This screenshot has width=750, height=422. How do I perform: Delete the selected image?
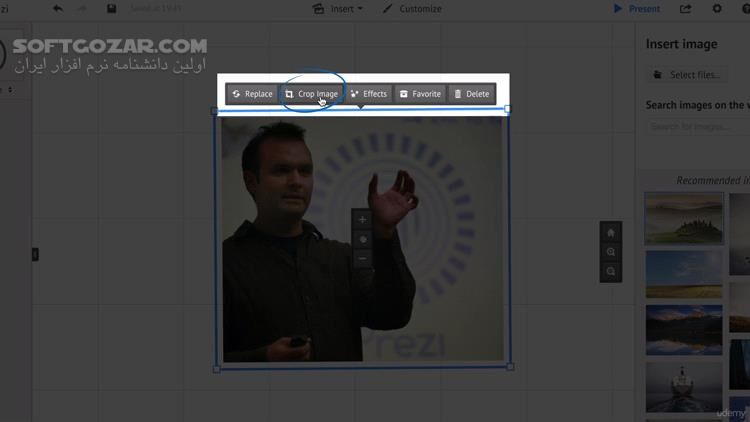click(471, 94)
